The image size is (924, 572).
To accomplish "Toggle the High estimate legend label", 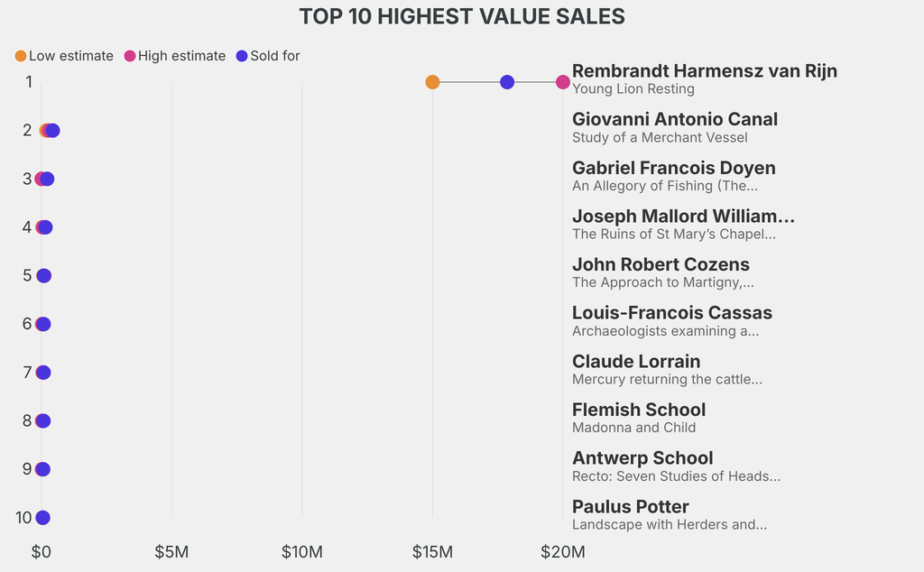I will click(181, 56).
